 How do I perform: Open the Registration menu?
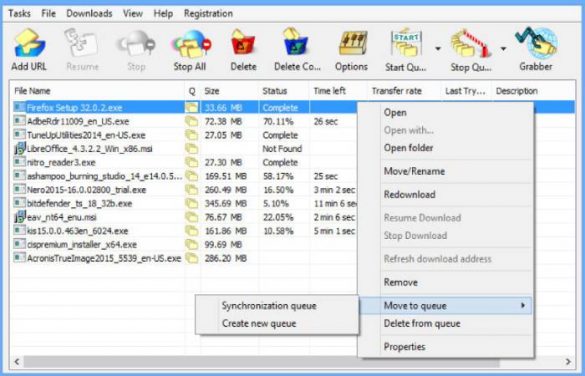[208, 13]
